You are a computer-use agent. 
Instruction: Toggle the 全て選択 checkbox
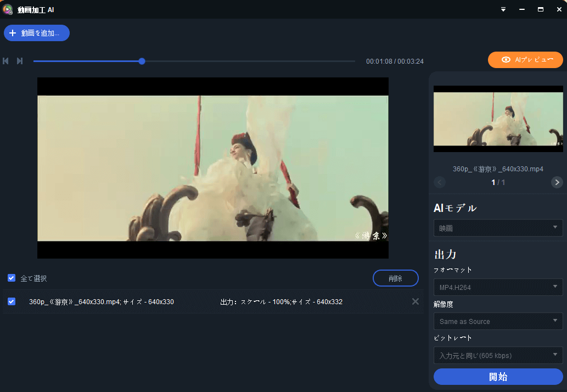tap(12, 278)
